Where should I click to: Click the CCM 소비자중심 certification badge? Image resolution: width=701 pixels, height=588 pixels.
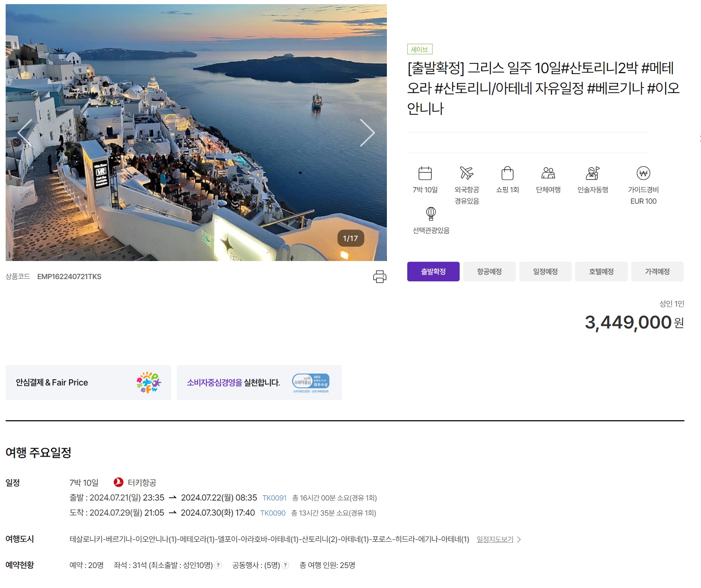pyautogui.click(x=311, y=382)
